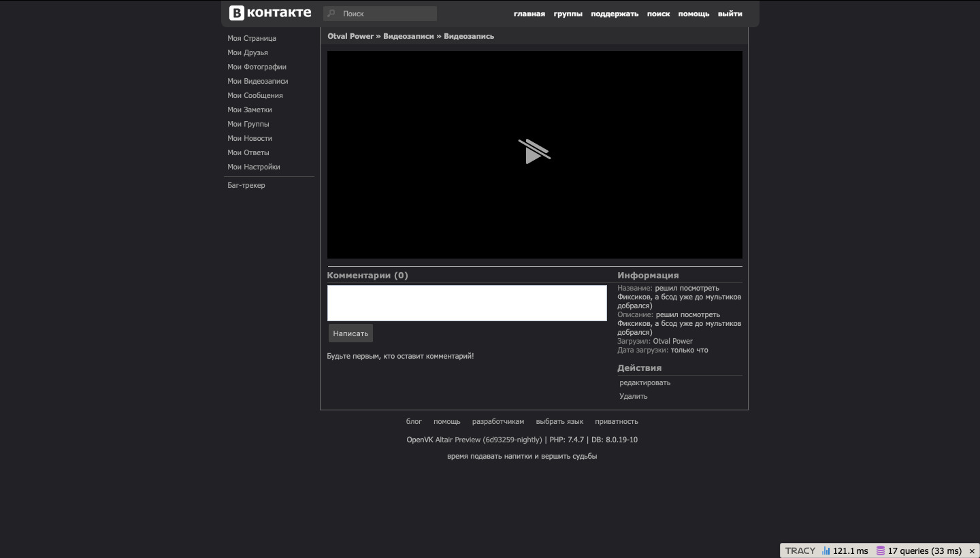The height and width of the screenshot is (558, 980).
Task: Open Мои Фотографии in sidebar
Action: (x=257, y=67)
